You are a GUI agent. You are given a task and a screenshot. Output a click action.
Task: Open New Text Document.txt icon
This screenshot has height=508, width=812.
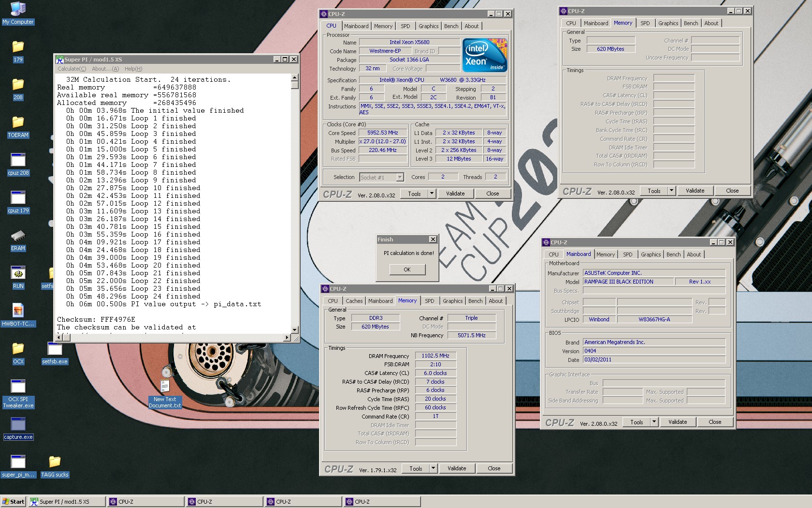click(165, 394)
